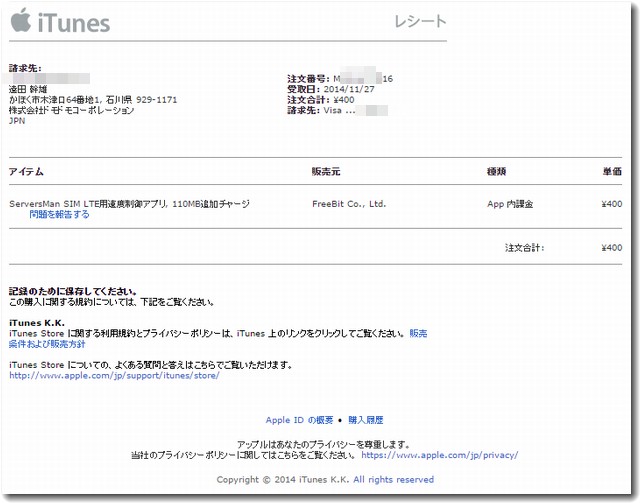This screenshot has height=503, width=640.
Task: Click the ¥400 order total at table bottom
Action: pyautogui.click(x=611, y=247)
